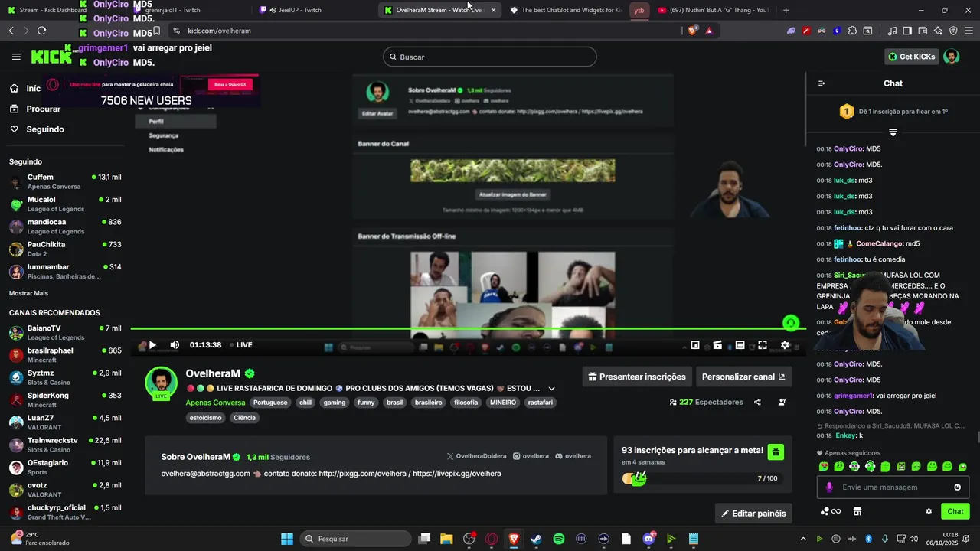980x551 pixels.
Task: Click the Kick logo
Action: tap(51, 57)
